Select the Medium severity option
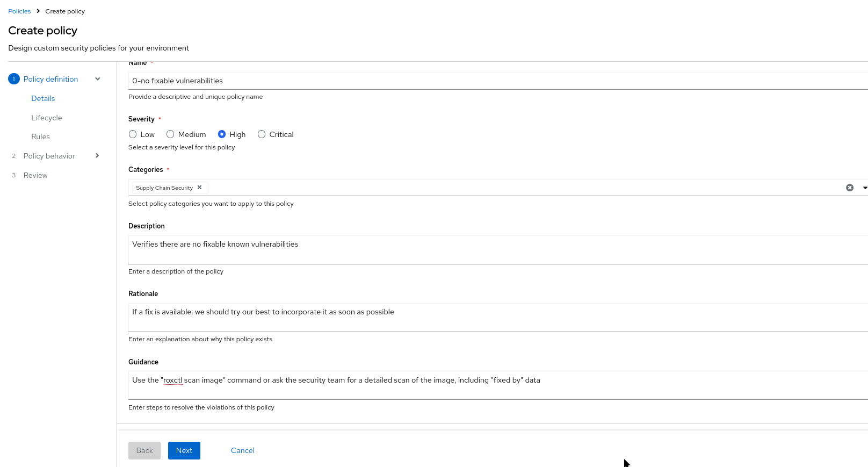This screenshot has width=868, height=467. [170, 134]
